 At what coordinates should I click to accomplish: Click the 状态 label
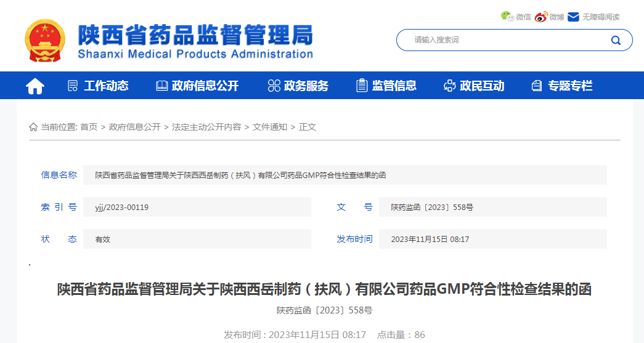pos(59,239)
